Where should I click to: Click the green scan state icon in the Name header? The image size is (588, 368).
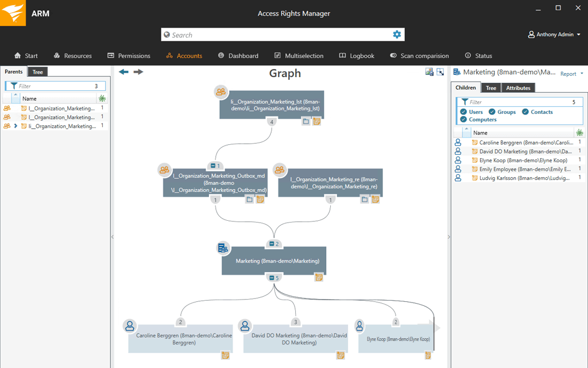click(x=102, y=98)
